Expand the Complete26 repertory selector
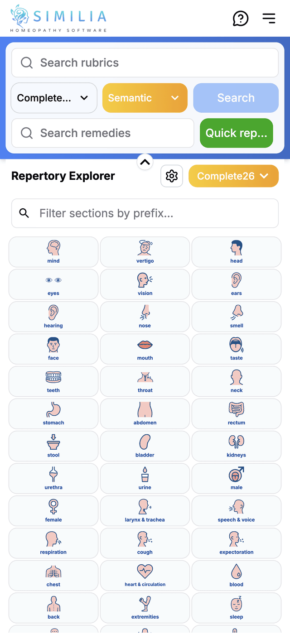Image resolution: width=290 pixels, height=644 pixels. pos(233,176)
